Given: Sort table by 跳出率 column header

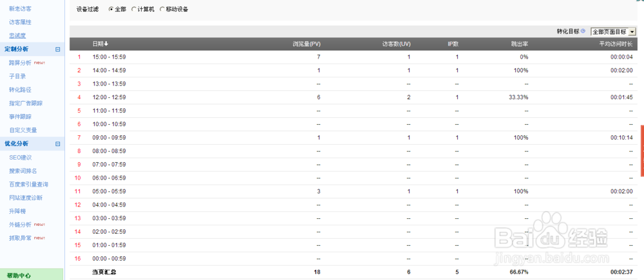Looking at the screenshot, I should [520, 44].
